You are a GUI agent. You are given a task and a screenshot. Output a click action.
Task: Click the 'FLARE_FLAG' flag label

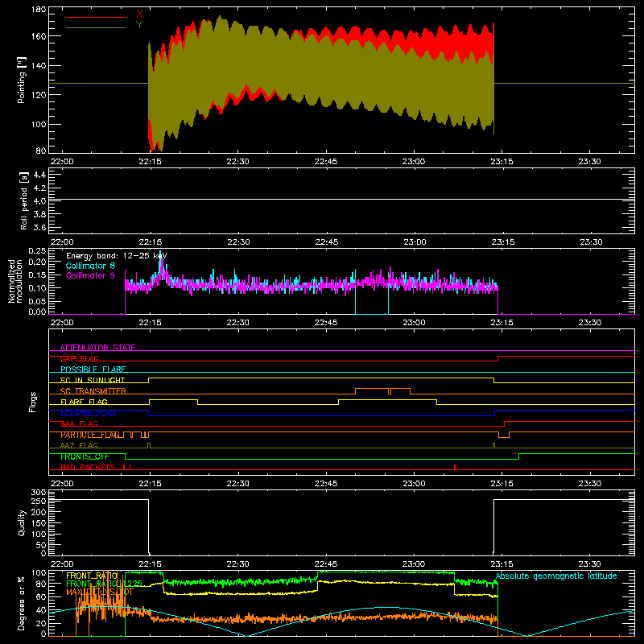click(x=84, y=402)
